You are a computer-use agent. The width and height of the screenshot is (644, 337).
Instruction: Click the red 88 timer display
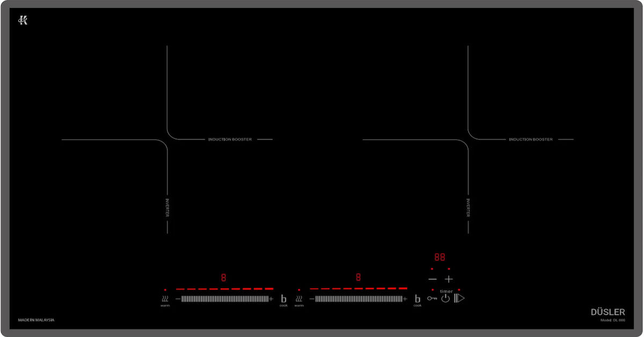440,257
